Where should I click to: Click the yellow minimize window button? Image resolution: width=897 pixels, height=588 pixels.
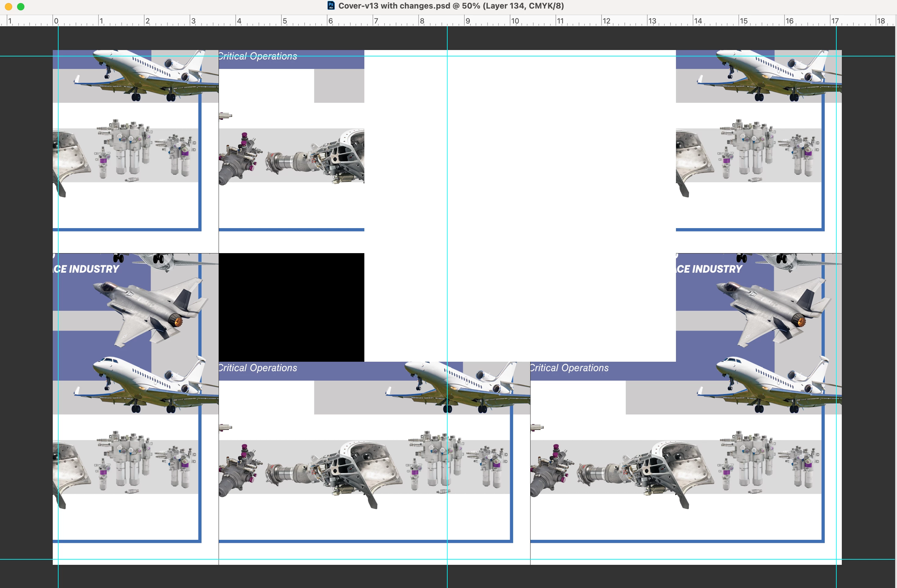pos(9,6)
